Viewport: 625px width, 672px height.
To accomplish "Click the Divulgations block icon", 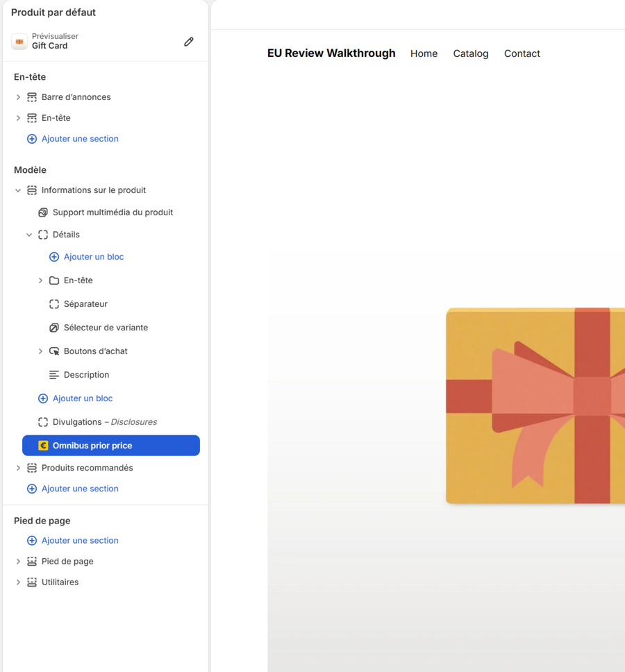I will [43, 422].
